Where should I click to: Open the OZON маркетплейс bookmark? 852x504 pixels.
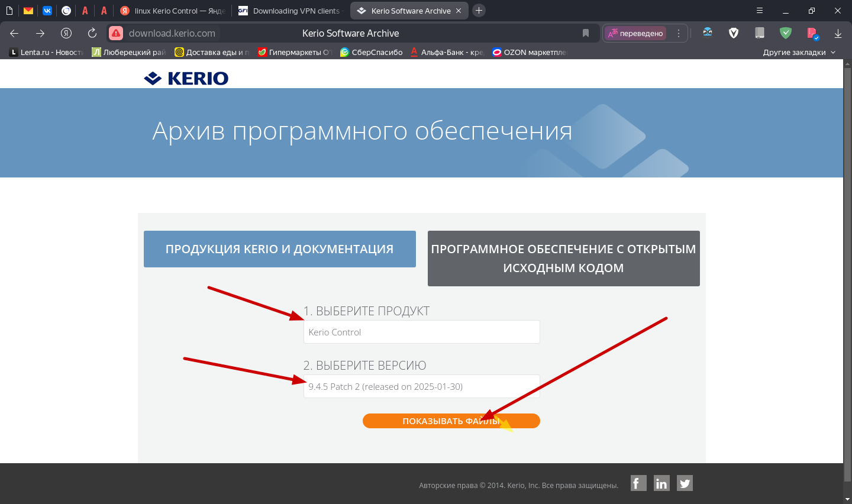point(530,52)
